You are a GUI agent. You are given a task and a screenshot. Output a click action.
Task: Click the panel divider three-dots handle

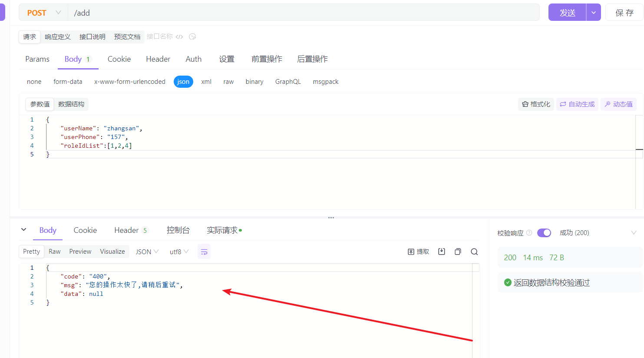[331, 218]
